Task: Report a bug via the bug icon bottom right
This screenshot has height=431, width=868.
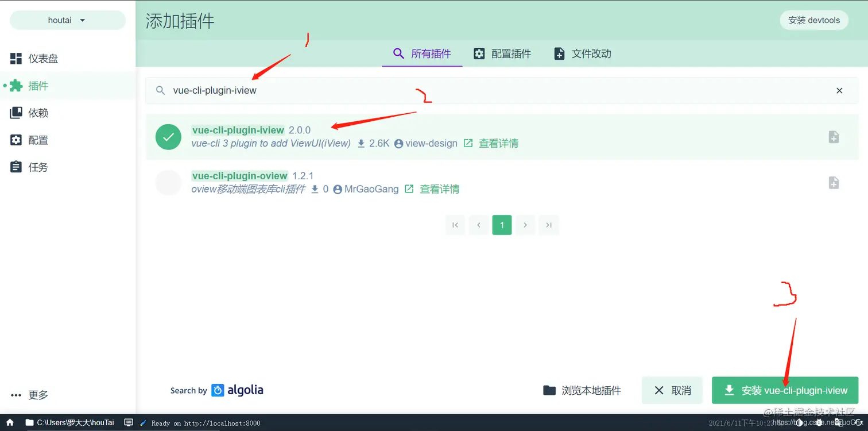Action: [x=819, y=424]
